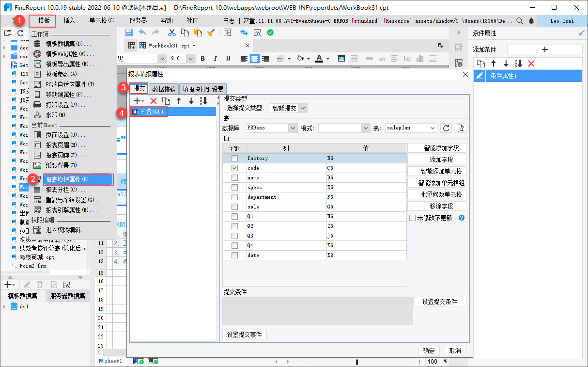Delete selected submit item with red X
The width and height of the screenshot is (588, 367).
tap(154, 101)
